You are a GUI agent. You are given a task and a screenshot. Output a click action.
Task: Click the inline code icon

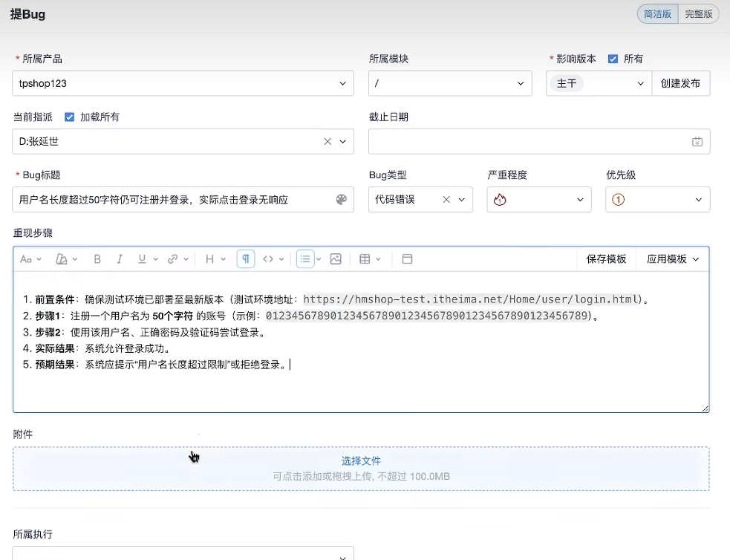click(270, 258)
